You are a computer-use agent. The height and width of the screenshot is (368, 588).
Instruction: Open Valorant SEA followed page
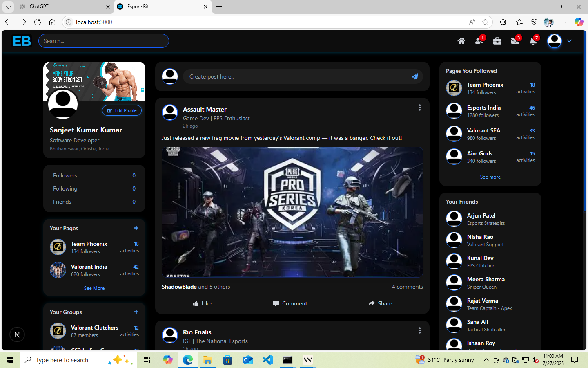point(490,134)
